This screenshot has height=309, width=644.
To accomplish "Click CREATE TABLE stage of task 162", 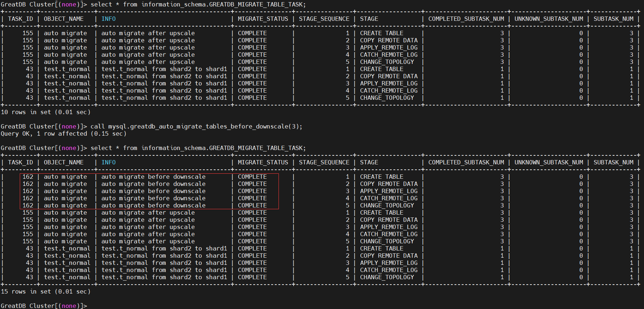I will 382,177.
